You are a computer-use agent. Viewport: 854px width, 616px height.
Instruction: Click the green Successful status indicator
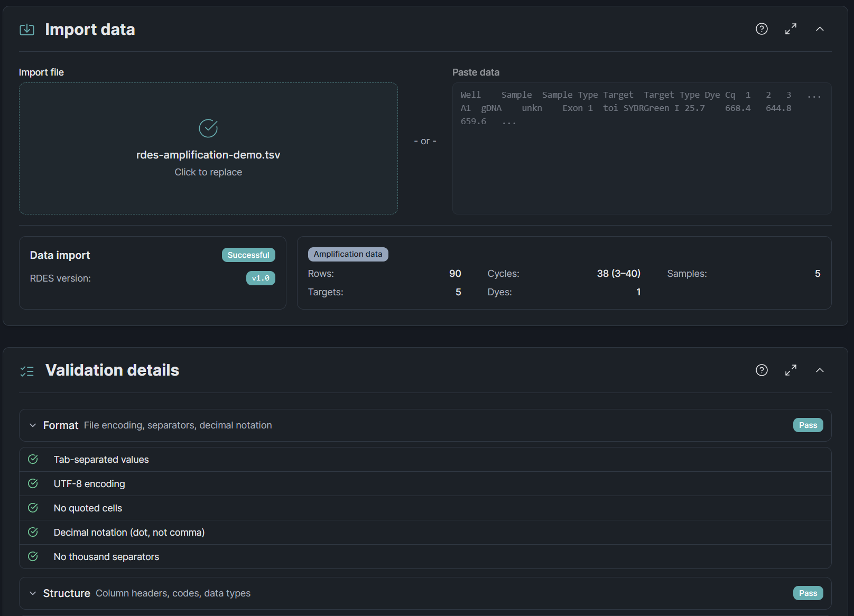coord(248,255)
